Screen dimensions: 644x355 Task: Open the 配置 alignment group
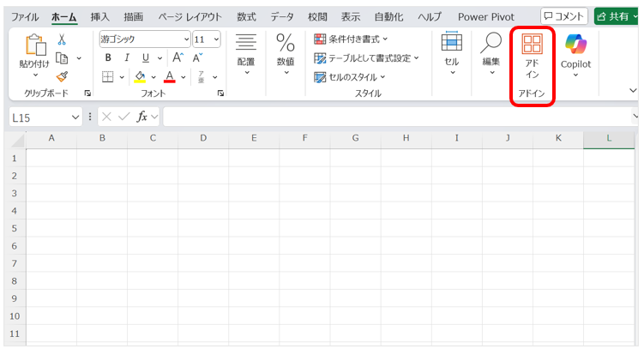tap(245, 54)
